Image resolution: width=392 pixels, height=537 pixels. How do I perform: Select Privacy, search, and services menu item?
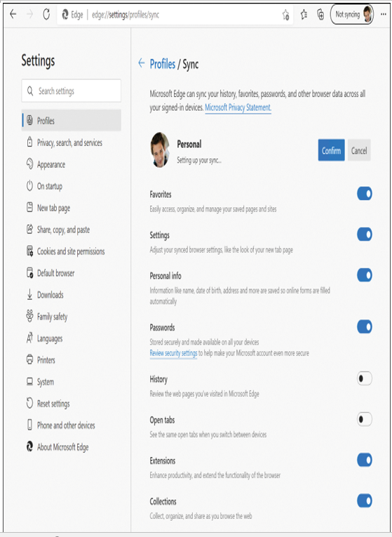click(x=71, y=142)
